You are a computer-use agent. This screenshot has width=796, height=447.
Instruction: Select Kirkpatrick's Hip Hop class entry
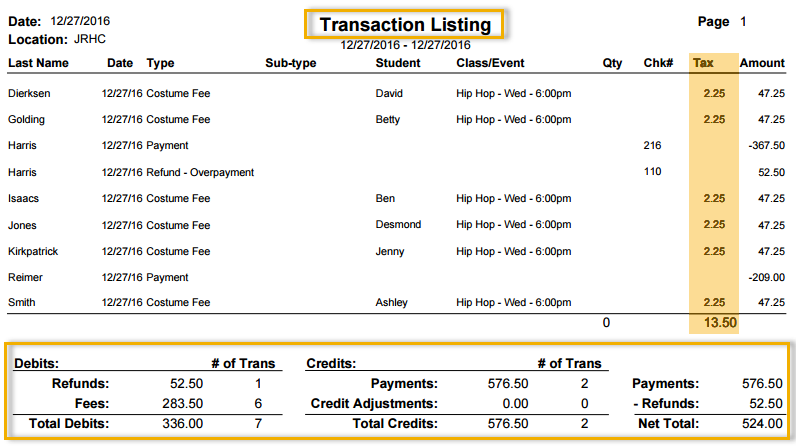coord(513,252)
